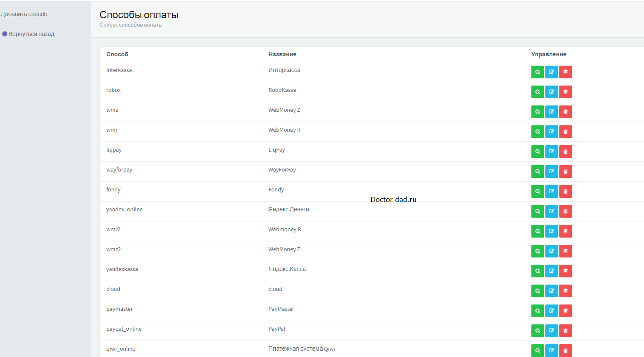This screenshot has height=357, width=644.
Task: Edit the paymaster payment method
Action: [552, 311]
